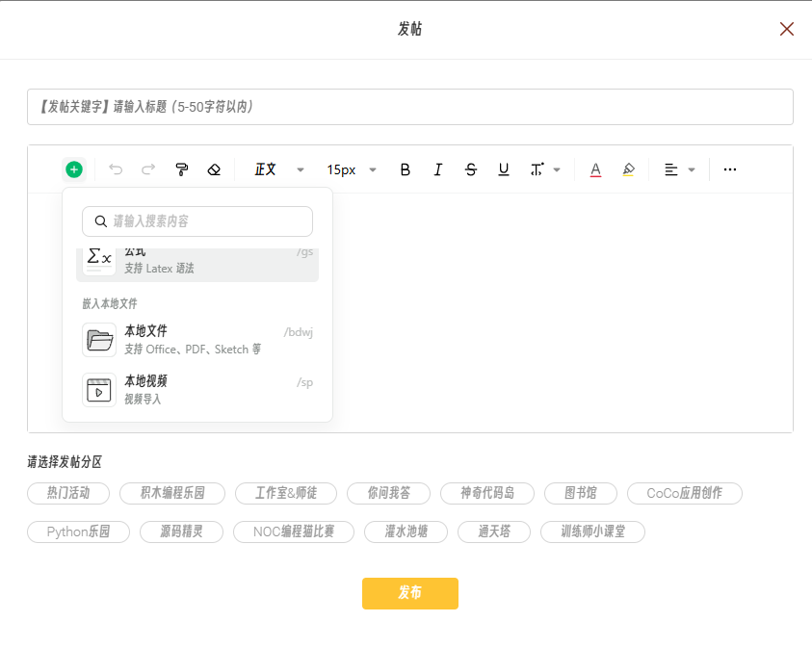Viewport: 812px width, 648px height.
Task: Select the 源码精灵 section tag
Action: [181, 531]
